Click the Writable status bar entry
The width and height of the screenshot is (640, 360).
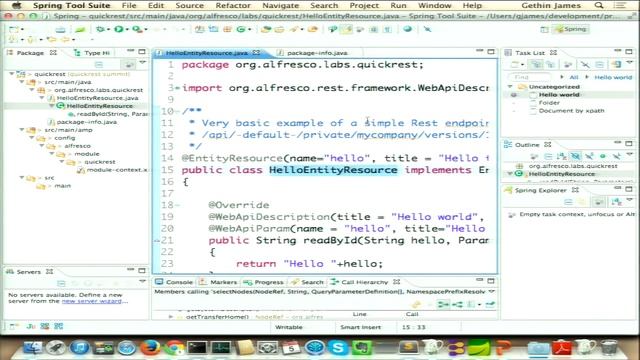(x=289, y=327)
